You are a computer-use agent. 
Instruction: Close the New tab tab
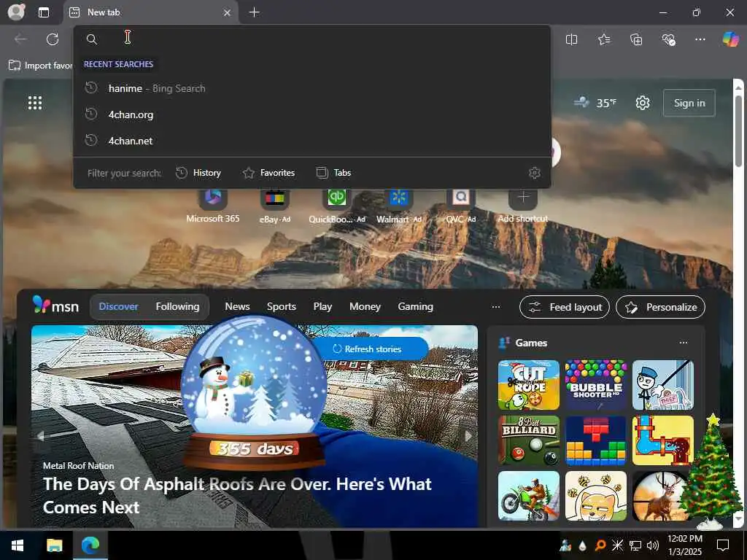[x=228, y=13]
